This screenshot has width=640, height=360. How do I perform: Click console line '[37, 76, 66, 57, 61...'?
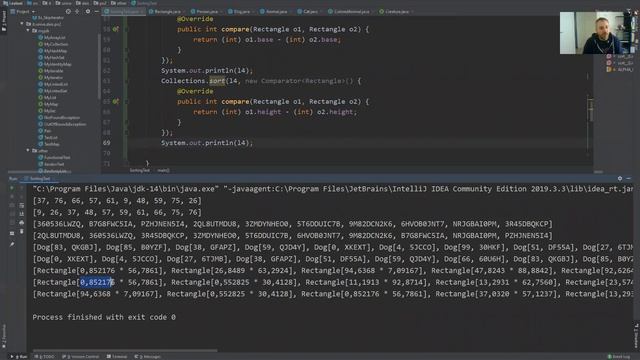(x=117, y=200)
